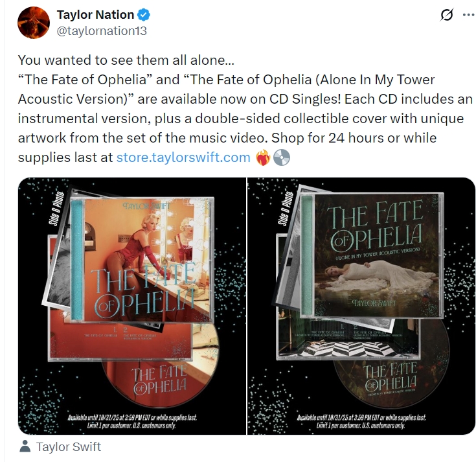Click the CD disc emoji
This screenshot has width=476, height=462.
(282, 157)
